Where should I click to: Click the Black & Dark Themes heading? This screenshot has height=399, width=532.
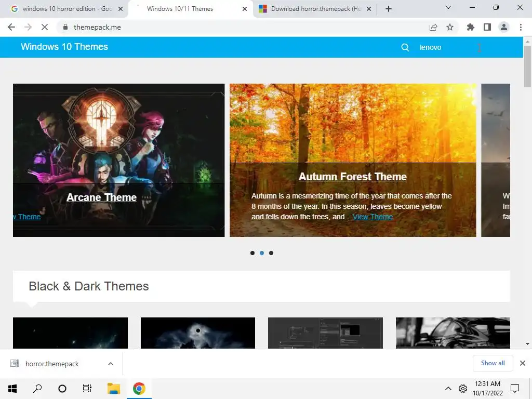(89, 286)
